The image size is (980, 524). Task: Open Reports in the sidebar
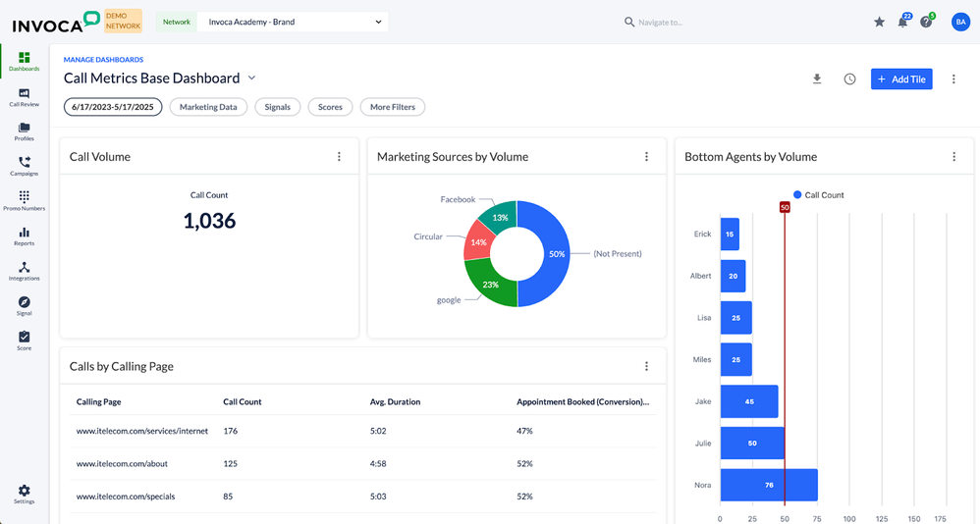(24, 236)
